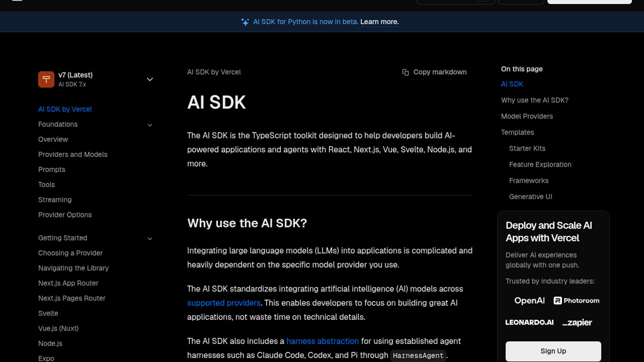Image resolution: width=644 pixels, height=362 pixels.
Task: Open Navigating the Library in sidebar
Action: [x=73, y=268]
